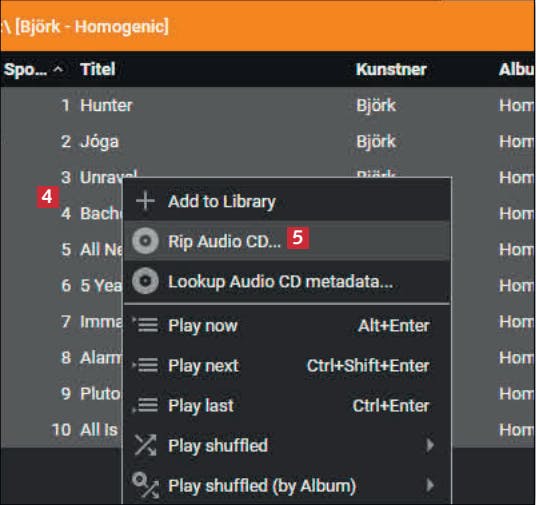The width and height of the screenshot is (536, 505).
Task: Select track 1 Hunter in the list
Action: [267, 105]
